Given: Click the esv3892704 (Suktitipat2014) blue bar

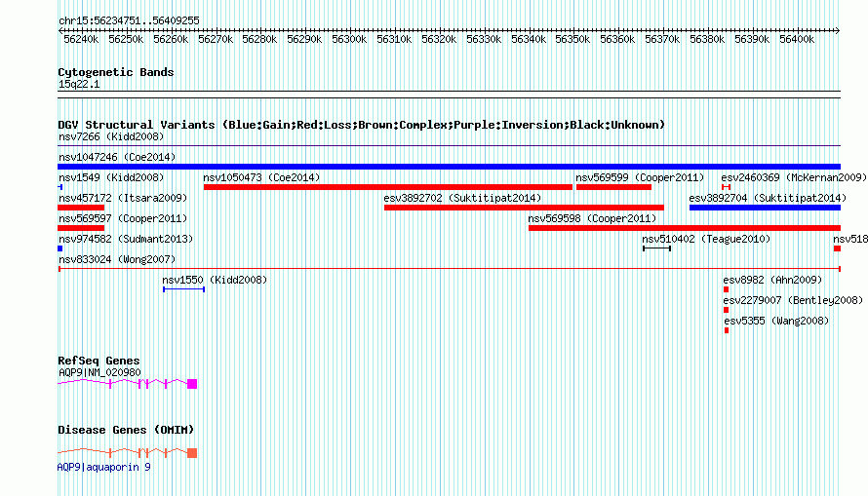Looking at the screenshot, I should click(765, 208).
